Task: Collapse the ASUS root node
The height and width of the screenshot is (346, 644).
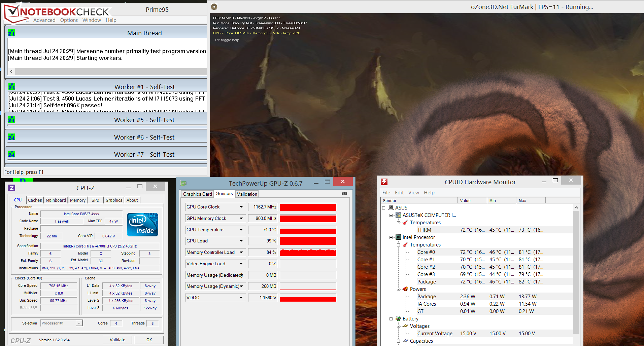Action: (x=384, y=208)
